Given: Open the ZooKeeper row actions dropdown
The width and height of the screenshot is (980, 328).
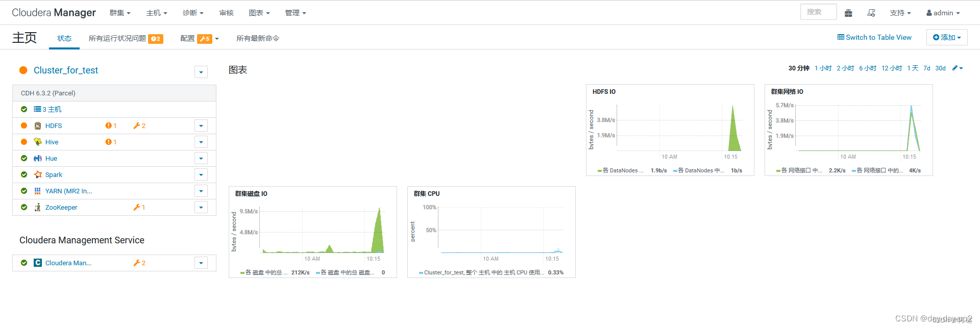Looking at the screenshot, I should [201, 207].
